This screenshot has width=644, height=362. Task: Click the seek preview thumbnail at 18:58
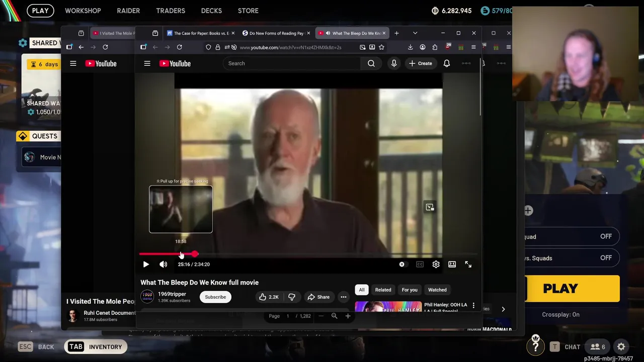(x=181, y=209)
